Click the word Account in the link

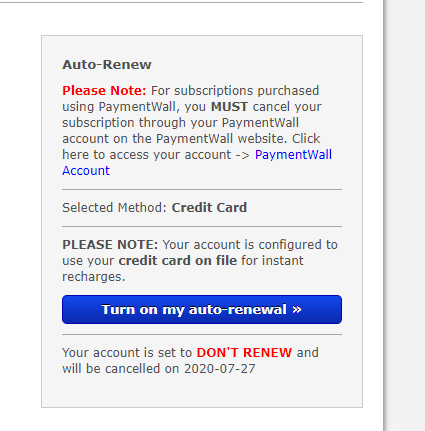point(86,171)
